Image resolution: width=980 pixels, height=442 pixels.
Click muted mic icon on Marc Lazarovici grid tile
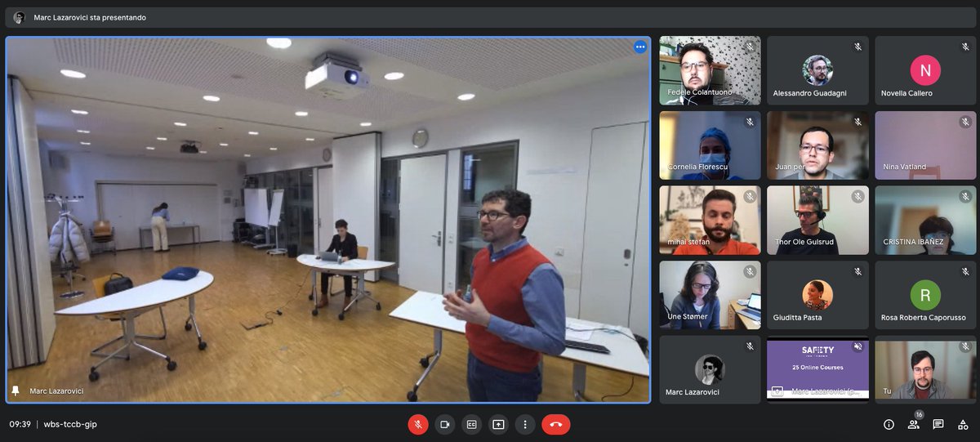click(x=750, y=346)
